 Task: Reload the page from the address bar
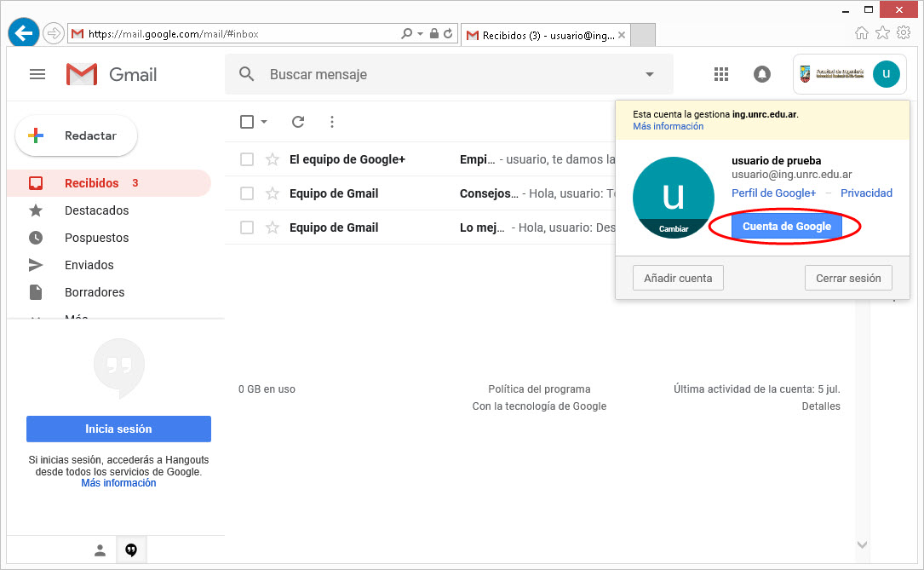pyautogui.click(x=448, y=33)
